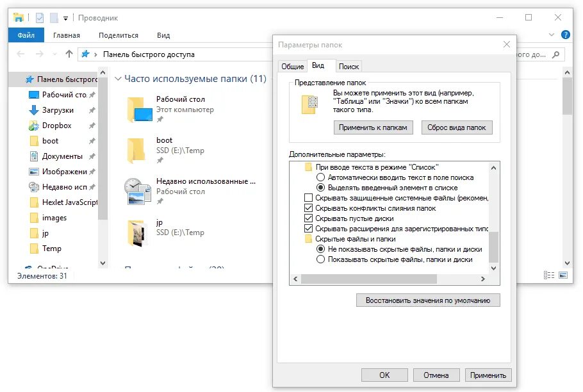Select Не показывать скрытые файлы radio
Image resolution: width=583 pixels, height=392 pixels.
tap(320, 249)
